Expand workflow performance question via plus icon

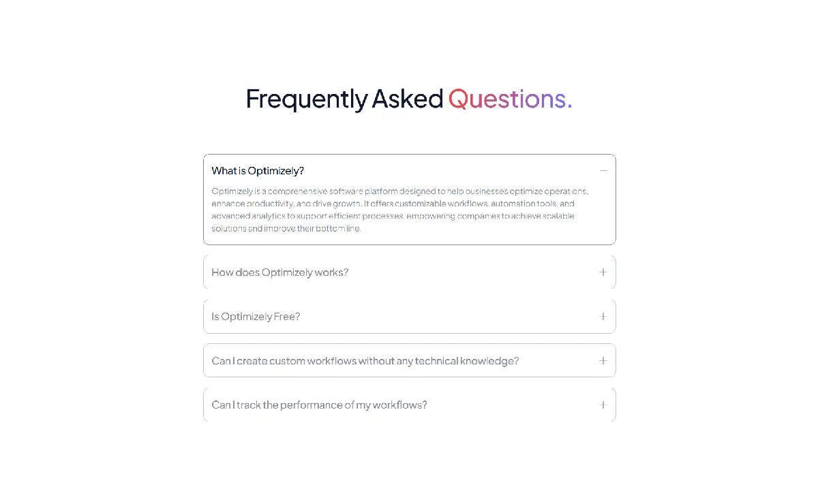[603, 405]
